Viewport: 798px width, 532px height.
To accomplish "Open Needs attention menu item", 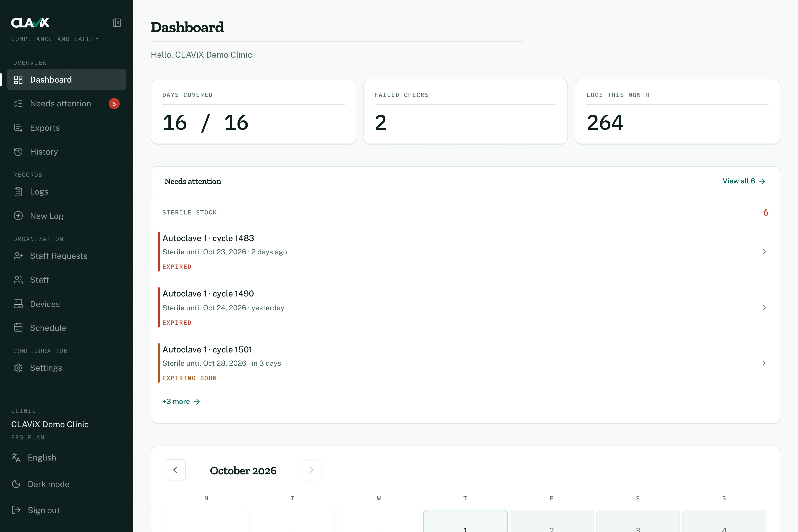I will [x=66, y=104].
